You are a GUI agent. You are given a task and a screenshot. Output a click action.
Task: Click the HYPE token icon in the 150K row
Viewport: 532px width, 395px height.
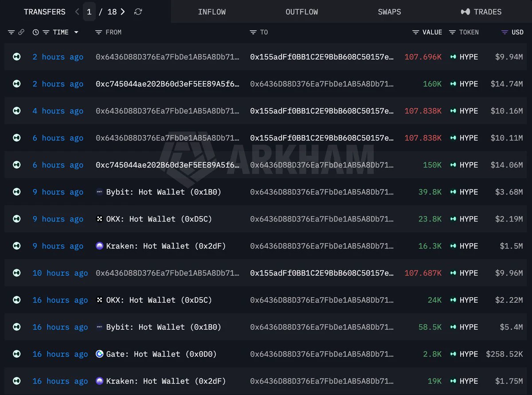(453, 165)
